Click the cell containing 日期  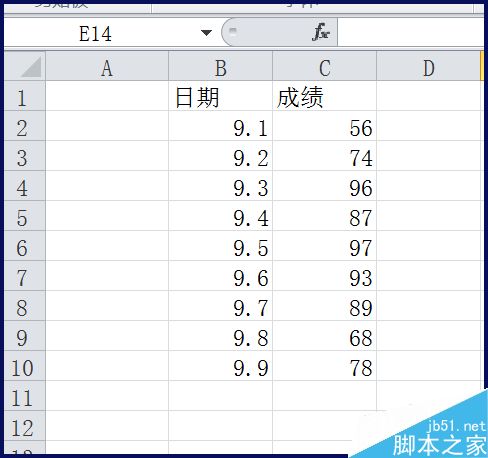pyautogui.click(x=221, y=96)
